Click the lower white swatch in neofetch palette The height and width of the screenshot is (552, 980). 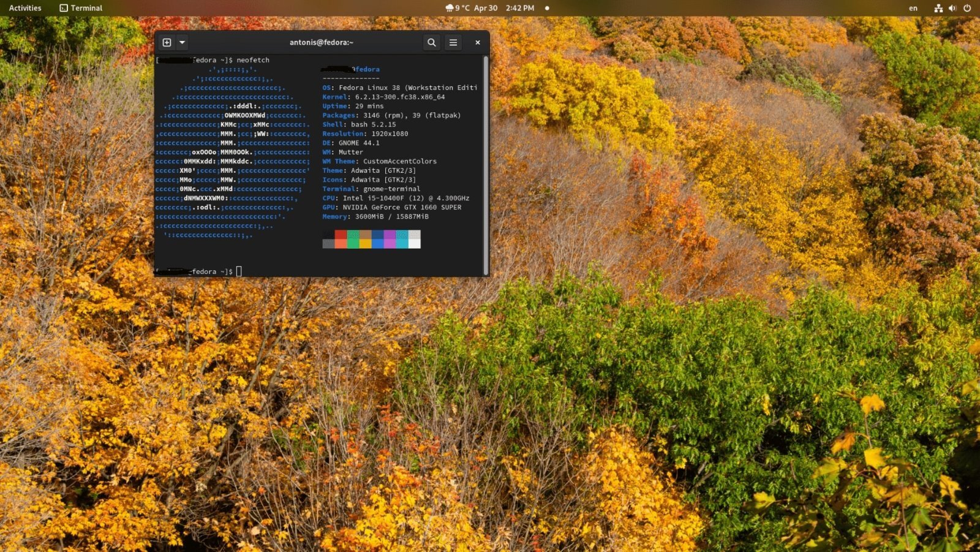[x=415, y=243]
